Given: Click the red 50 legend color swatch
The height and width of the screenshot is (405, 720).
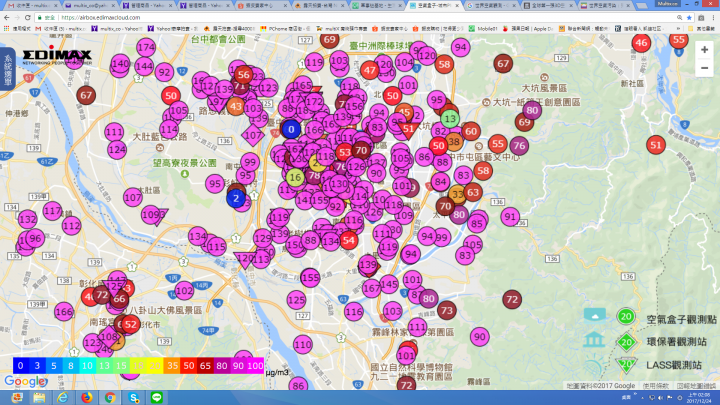Looking at the screenshot, I should (x=189, y=366).
